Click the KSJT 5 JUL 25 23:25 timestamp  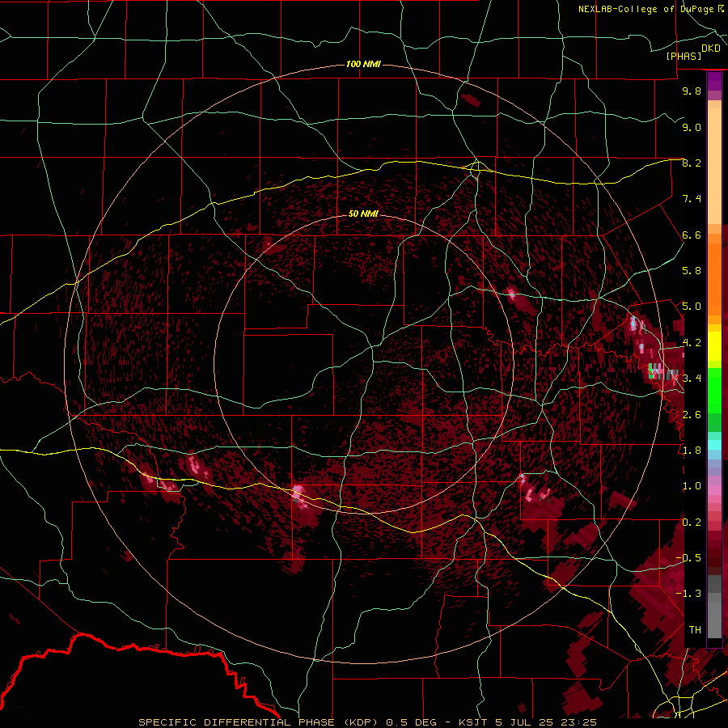pos(527,722)
